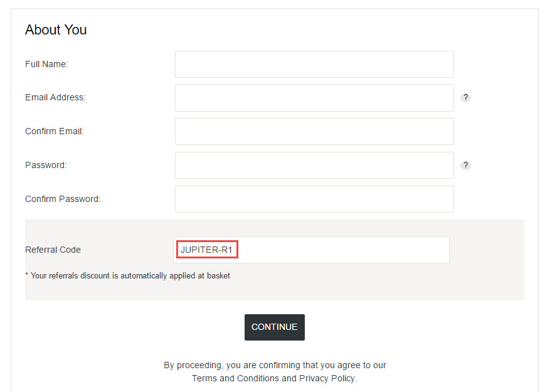Viewport: 545px width, 392px height.
Task: Click the Password label text
Action: click(x=46, y=165)
